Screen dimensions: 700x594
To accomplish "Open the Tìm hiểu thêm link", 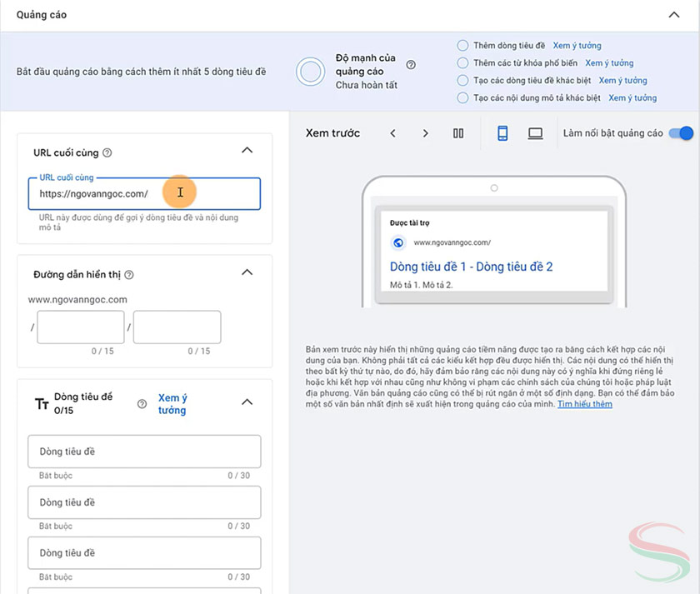I will [585, 404].
